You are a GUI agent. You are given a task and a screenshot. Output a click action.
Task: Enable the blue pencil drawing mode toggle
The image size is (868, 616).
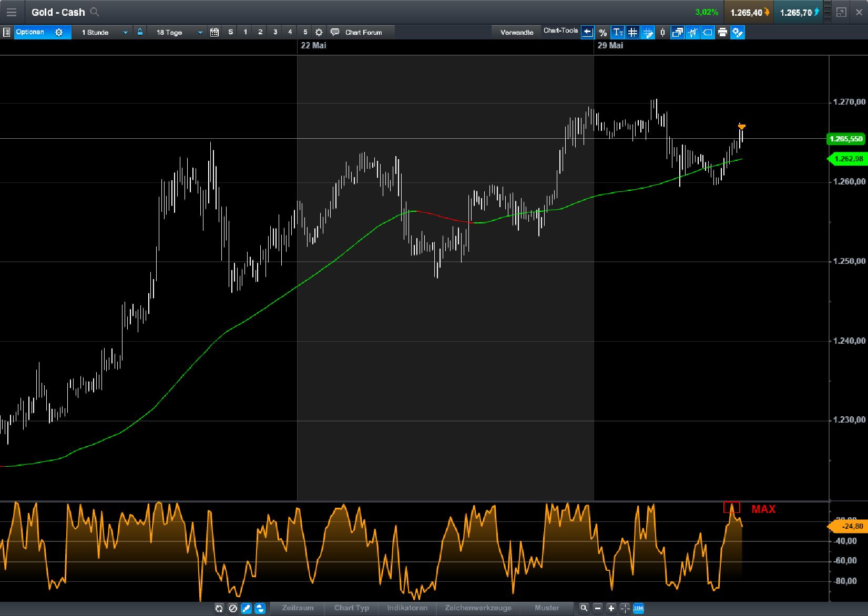coord(246,608)
